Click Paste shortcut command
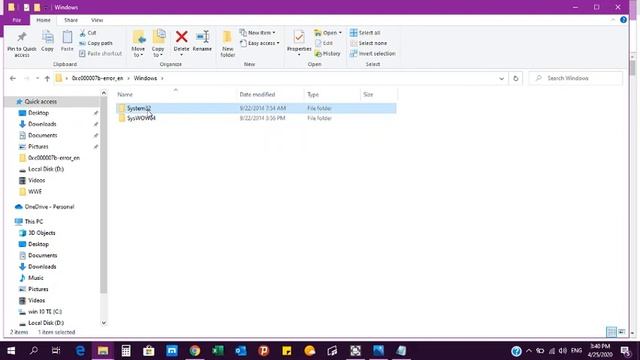The width and height of the screenshot is (640, 360). point(100,53)
